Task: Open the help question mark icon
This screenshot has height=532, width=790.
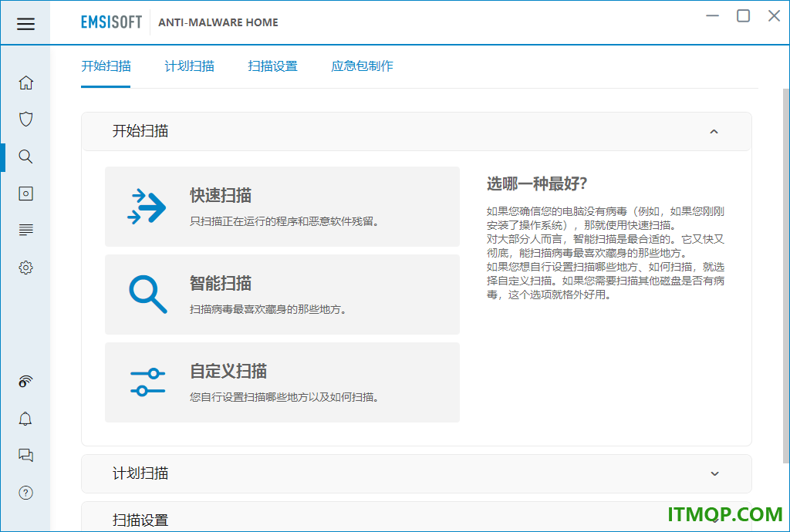Action: 25,493
